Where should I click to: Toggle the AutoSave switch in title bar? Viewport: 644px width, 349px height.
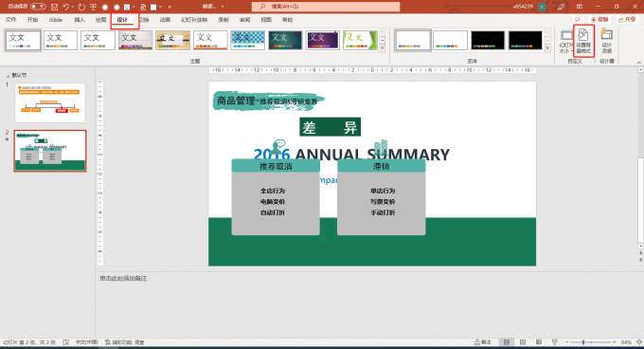pyautogui.click(x=38, y=7)
